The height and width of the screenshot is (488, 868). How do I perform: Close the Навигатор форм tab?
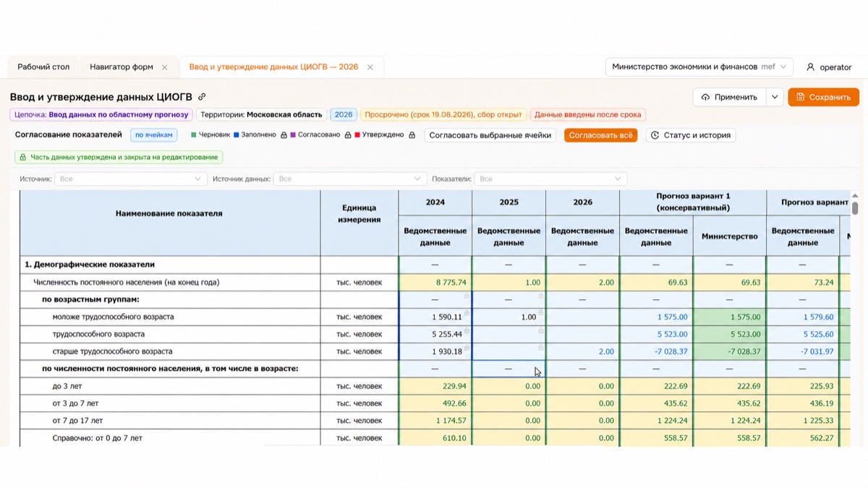(164, 67)
